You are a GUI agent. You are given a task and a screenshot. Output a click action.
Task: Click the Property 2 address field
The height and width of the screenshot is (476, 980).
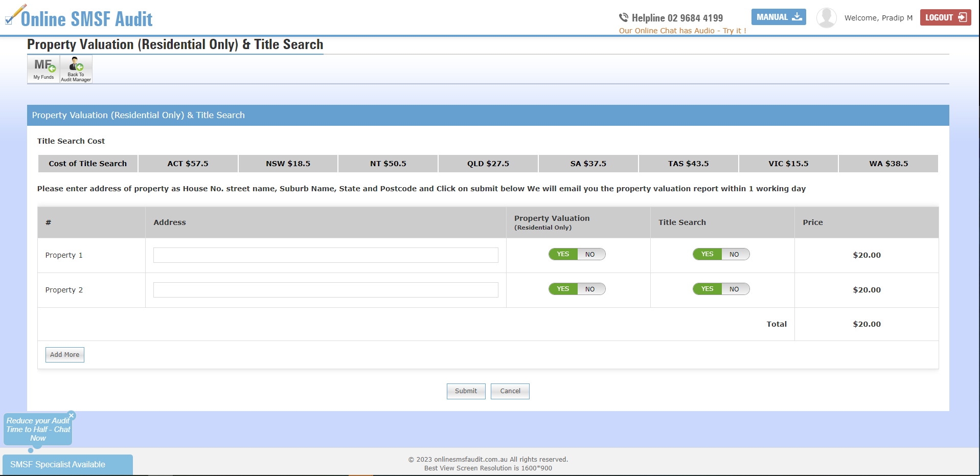325,289
